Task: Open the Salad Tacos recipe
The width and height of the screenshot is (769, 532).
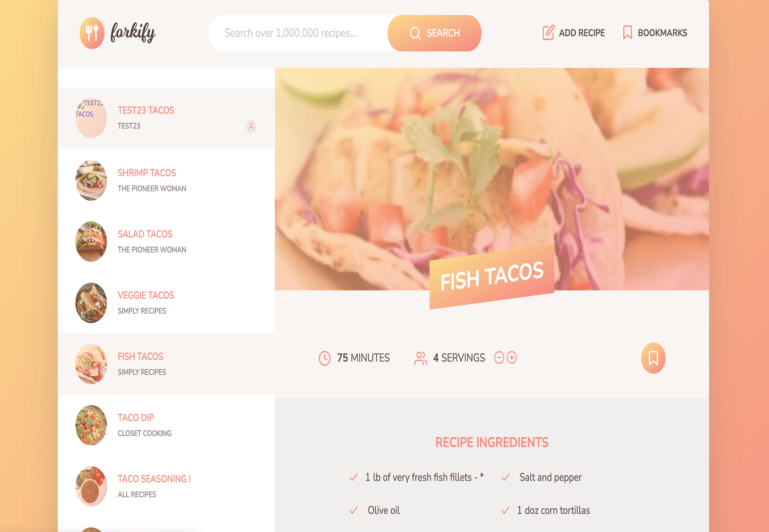Action: (166, 241)
